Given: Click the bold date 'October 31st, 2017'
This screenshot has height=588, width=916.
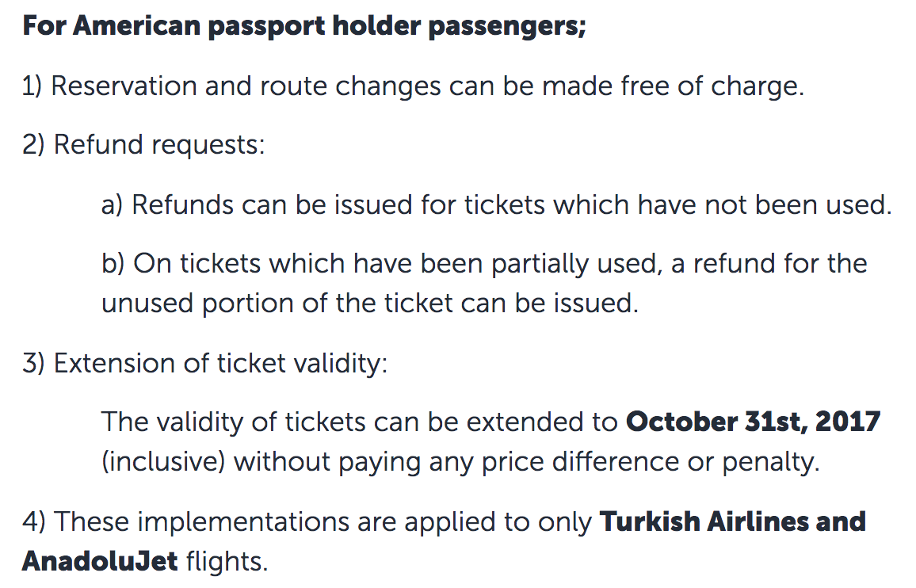Looking at the screenshot, I should (x=753, y=422).
